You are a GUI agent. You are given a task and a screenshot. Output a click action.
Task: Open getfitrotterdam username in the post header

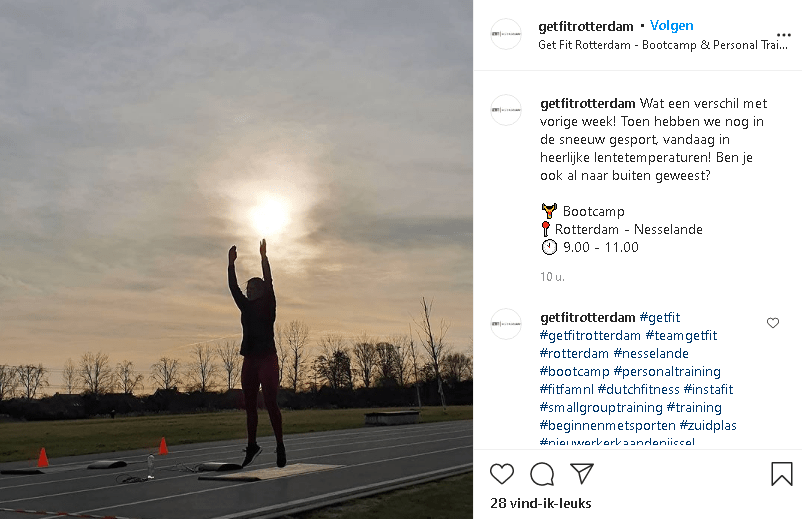pyautogui.click(x=586, y=26)
